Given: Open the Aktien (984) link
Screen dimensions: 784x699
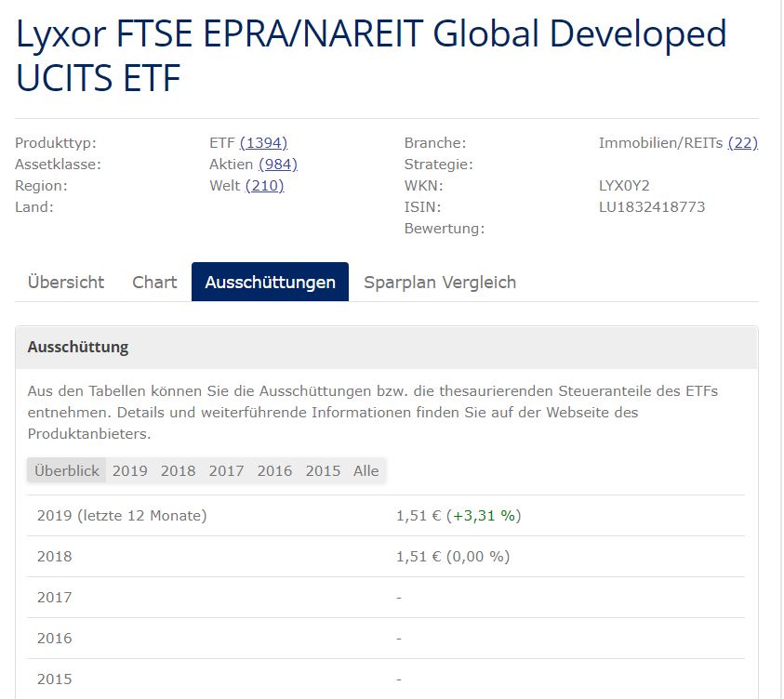Looking at the screenshot, I should [278, 165].
